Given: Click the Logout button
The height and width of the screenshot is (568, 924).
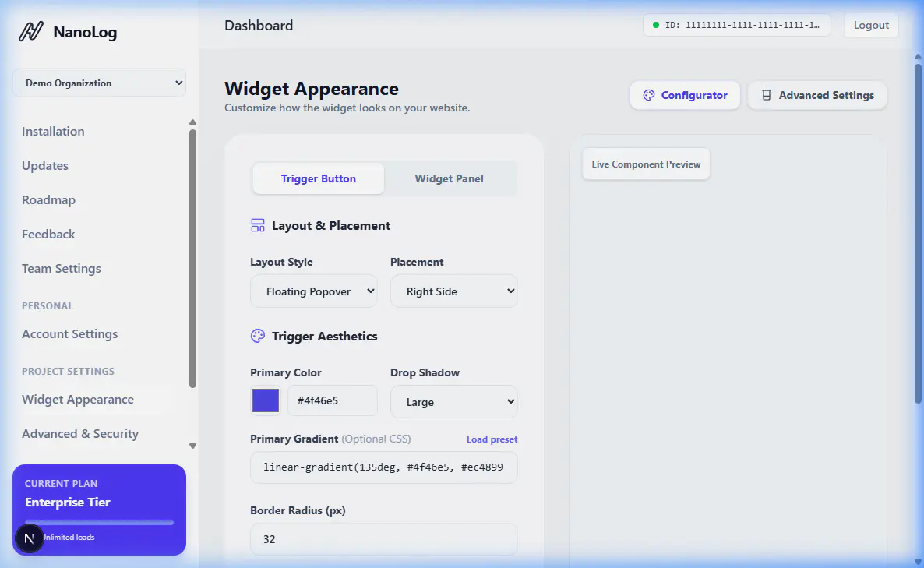Looking at the screenshot, I should (871, 26).
